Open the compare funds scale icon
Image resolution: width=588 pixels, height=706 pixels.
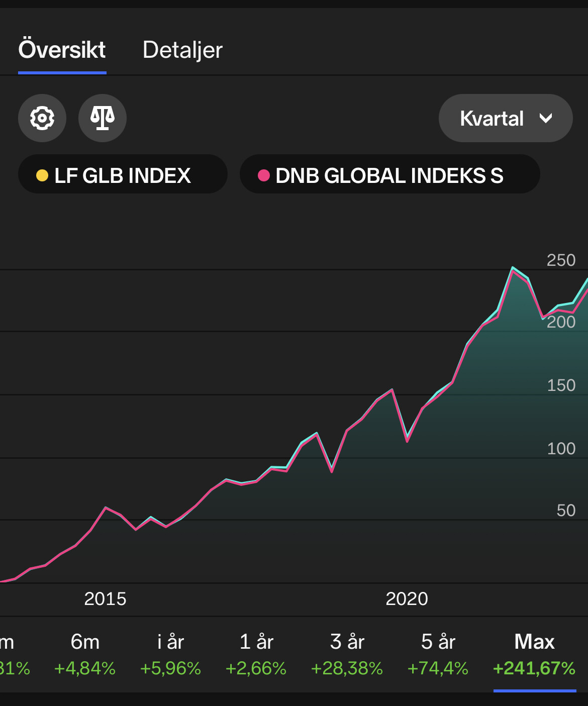coord(103,118)
